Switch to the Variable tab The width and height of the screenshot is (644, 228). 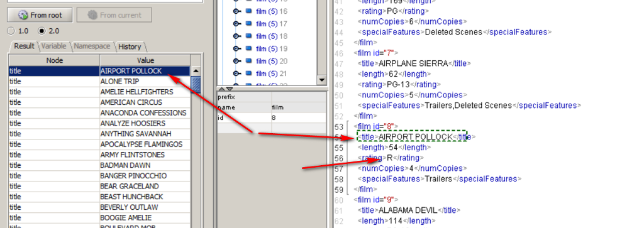[x=54, y=46]
